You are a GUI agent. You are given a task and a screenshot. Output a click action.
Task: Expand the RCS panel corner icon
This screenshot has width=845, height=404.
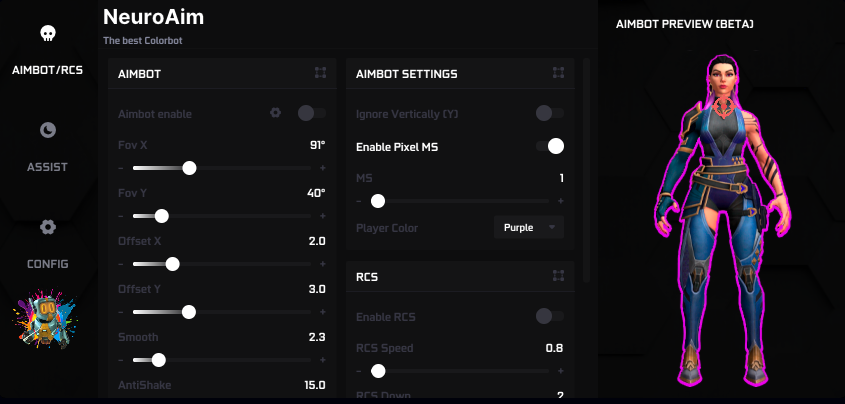coord(558,275)
